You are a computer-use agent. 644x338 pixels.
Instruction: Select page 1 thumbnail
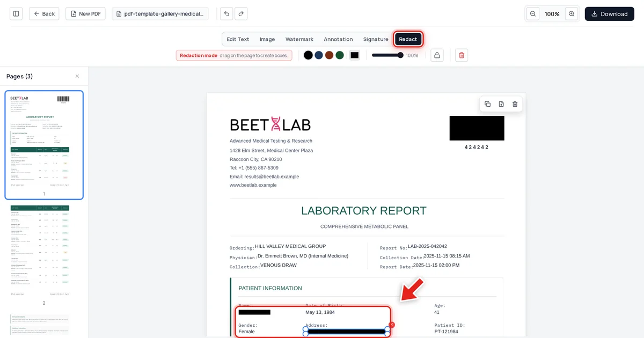click(x=44, y=145)
